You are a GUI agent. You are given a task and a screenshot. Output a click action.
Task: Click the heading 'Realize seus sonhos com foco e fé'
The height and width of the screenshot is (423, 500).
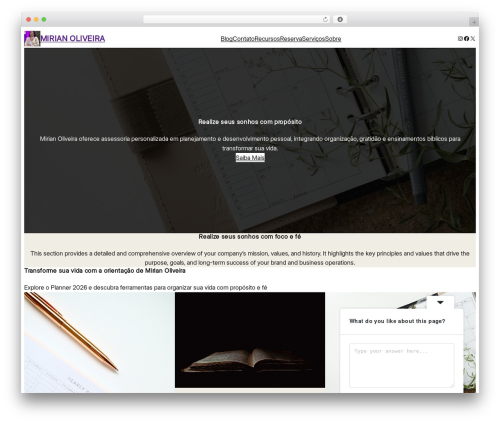tap(250, 237)
